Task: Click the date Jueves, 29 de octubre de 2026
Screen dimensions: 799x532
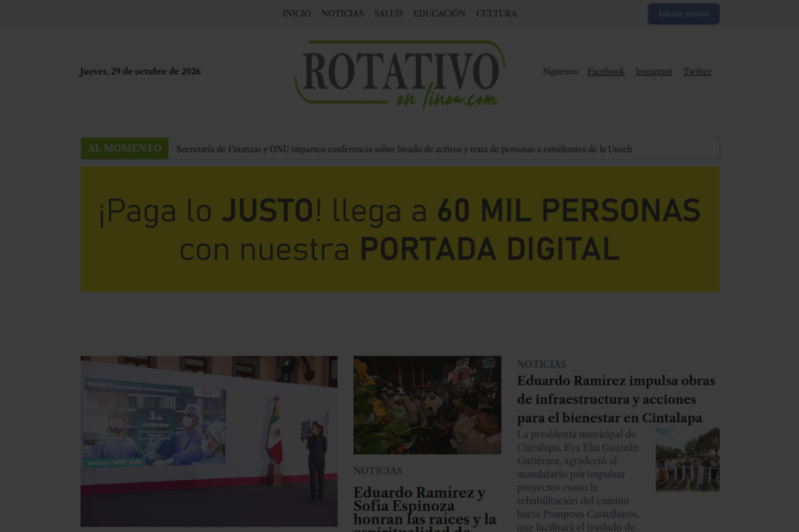Action: coord(140,72)
